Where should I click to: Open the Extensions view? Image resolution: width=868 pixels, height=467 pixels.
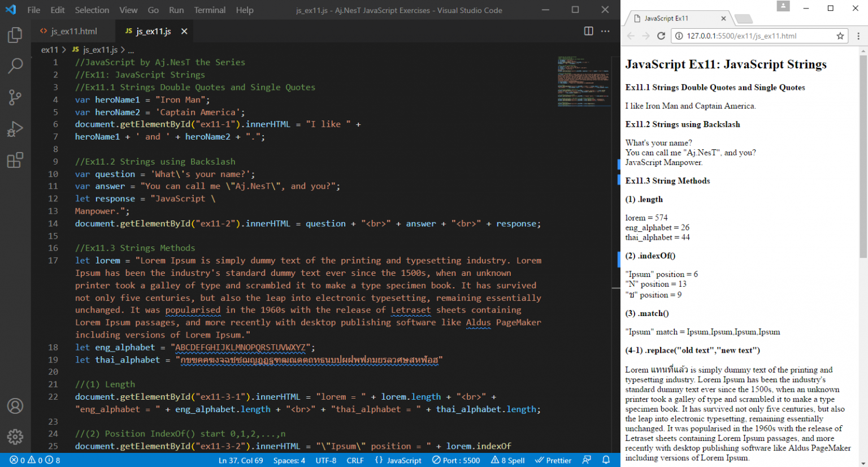coord(15,160)
